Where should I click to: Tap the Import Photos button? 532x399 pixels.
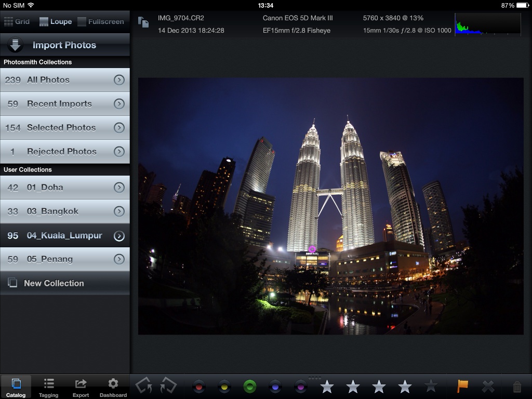click(65, 45)
